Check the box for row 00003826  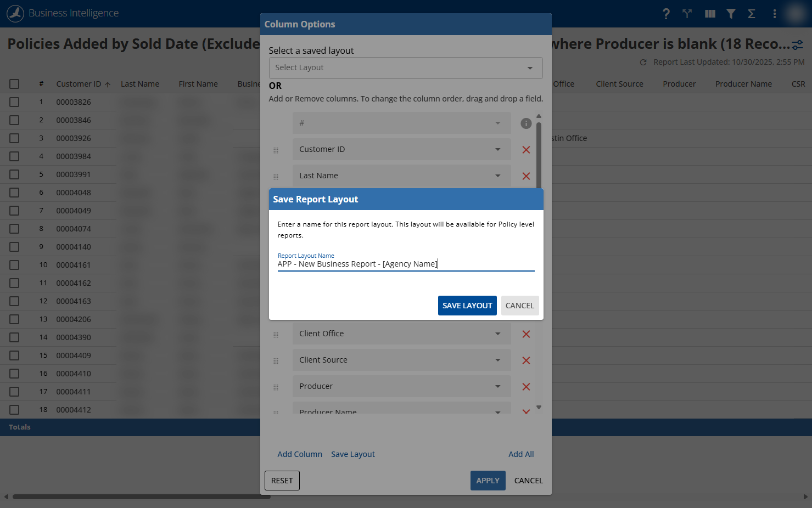coord(14,102)
